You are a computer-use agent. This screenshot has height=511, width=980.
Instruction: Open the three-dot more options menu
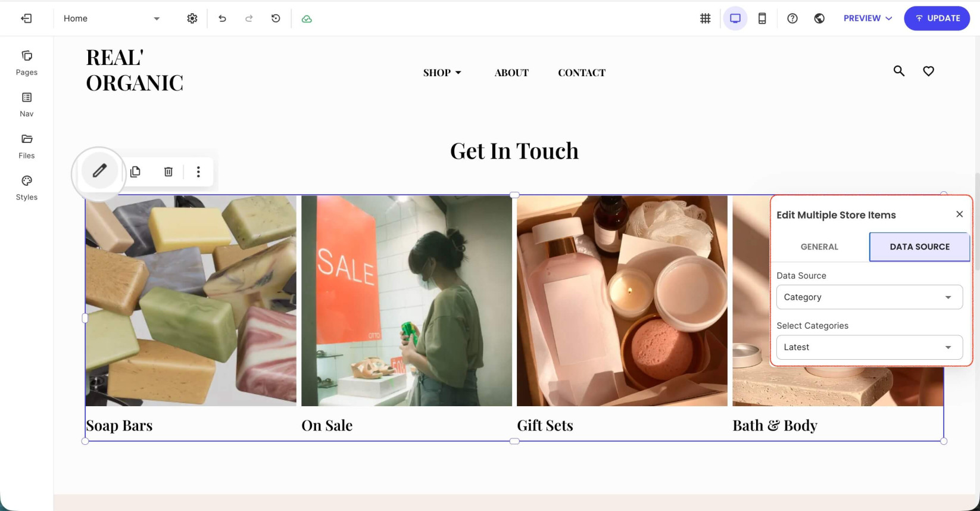point(198,172)
